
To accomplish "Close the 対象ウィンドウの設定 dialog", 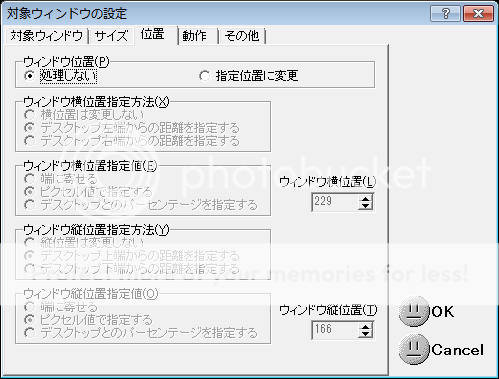I will pyautogui.click(x=478, y=14).
